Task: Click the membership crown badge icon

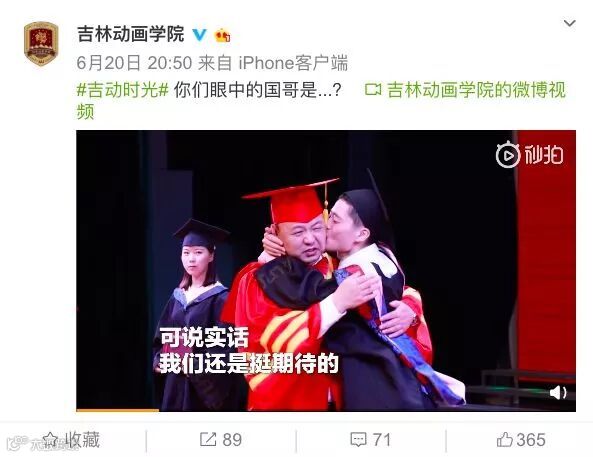Action: pyautogui.click(x=222, y=36)
